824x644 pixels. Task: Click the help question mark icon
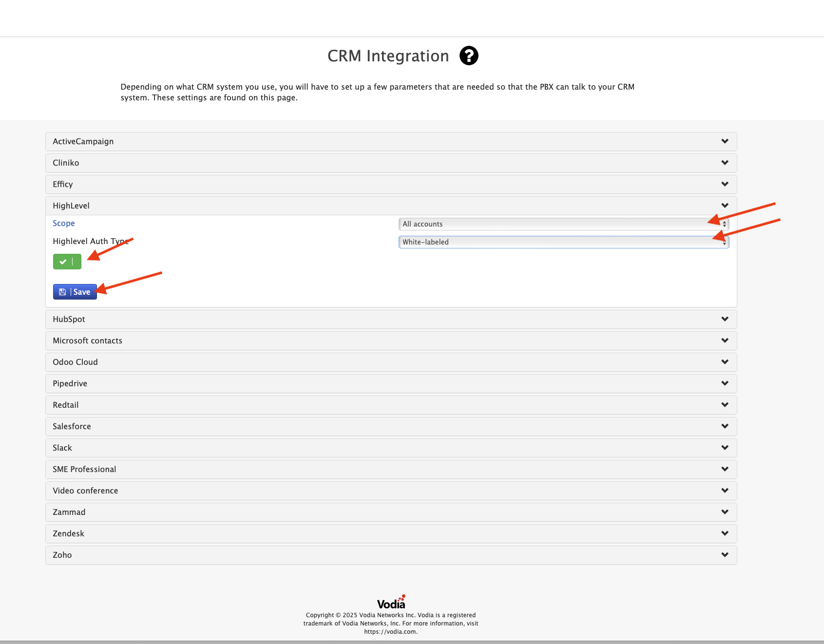469,56
